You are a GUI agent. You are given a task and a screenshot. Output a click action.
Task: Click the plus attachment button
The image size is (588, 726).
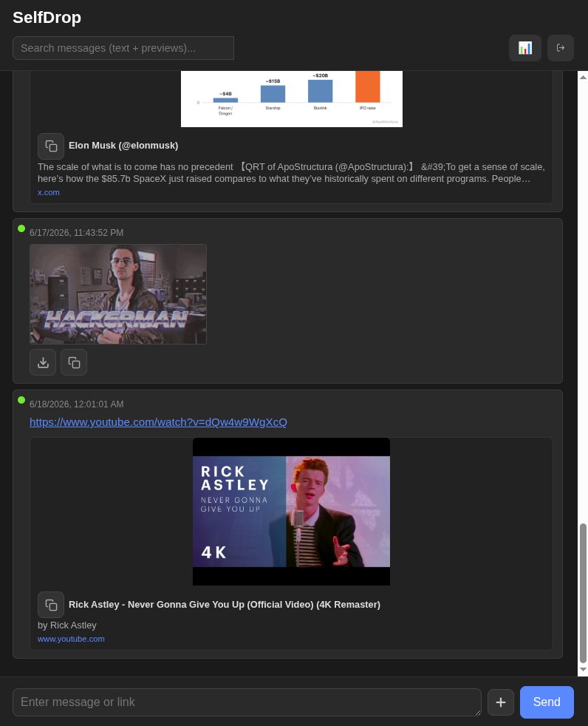point(501,702)
